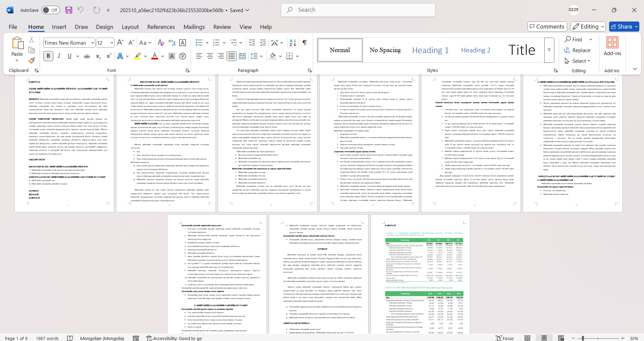Toggle Bold formatting

48,56
